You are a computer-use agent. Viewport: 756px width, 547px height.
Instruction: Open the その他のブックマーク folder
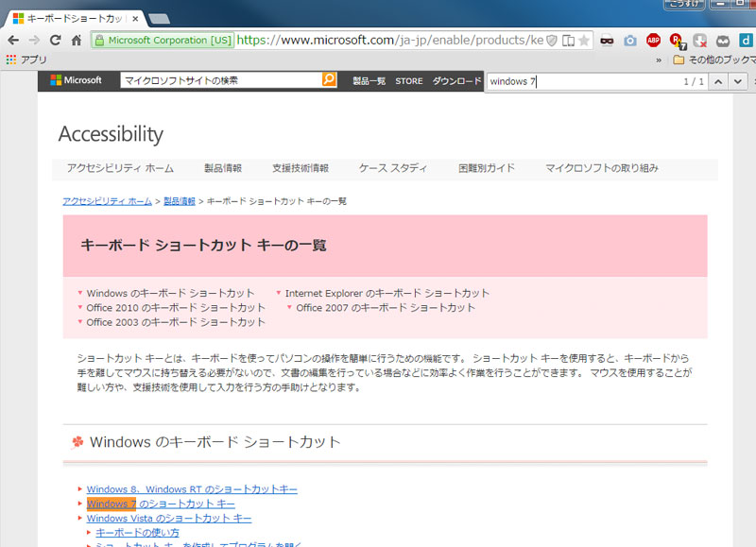[714, 60]
